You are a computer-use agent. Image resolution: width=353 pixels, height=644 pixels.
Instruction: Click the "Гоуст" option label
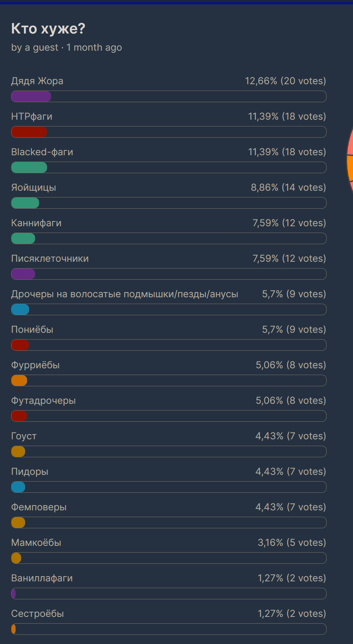tap(24, 436)
